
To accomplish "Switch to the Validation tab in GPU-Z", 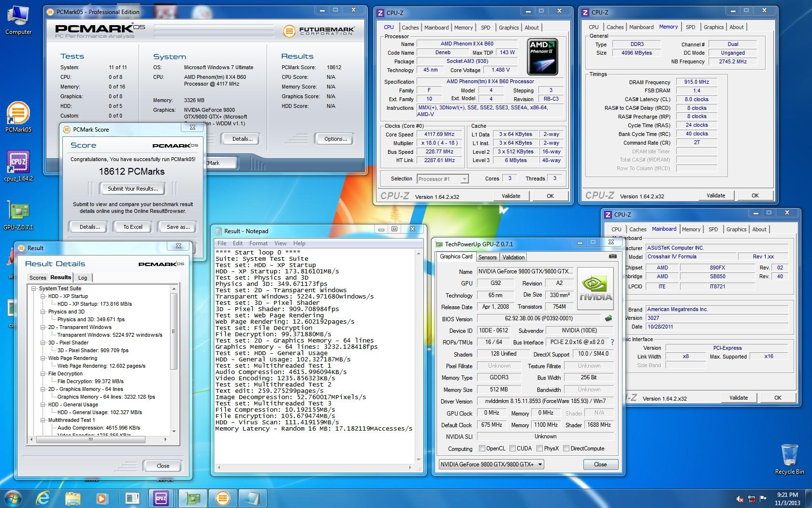I will point(513,257).
